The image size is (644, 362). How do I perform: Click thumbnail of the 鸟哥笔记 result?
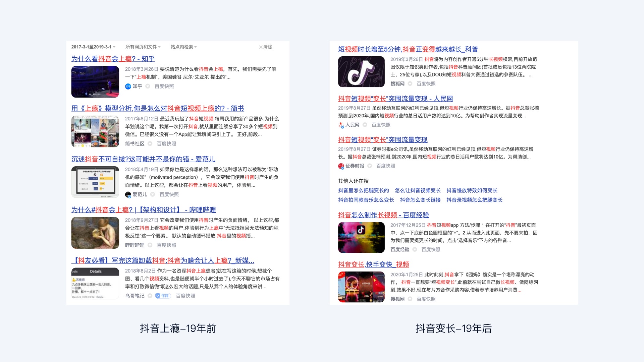coord(95,283)
